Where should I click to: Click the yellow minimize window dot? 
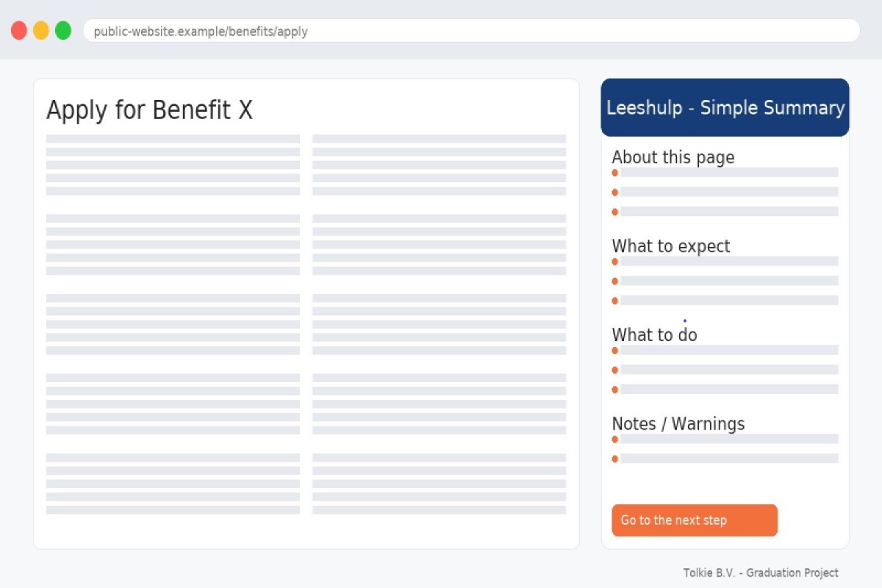click(x=41, y=31)
